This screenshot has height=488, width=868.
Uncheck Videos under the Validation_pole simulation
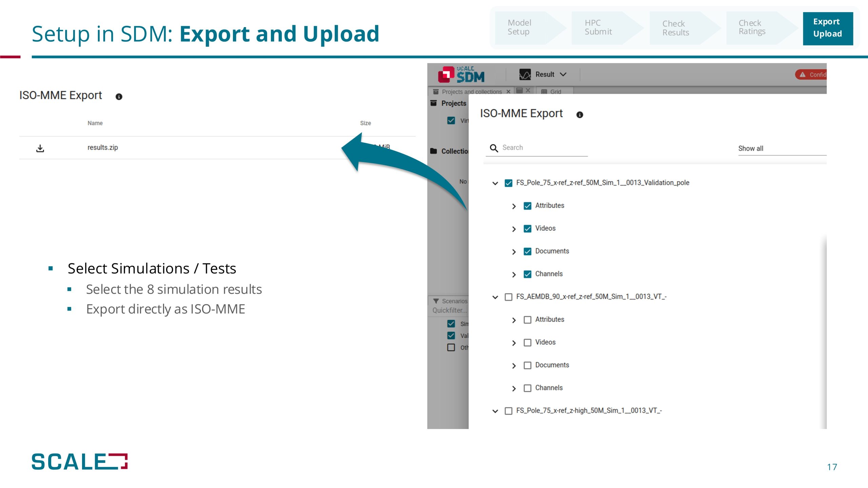[x=527, y=229]
